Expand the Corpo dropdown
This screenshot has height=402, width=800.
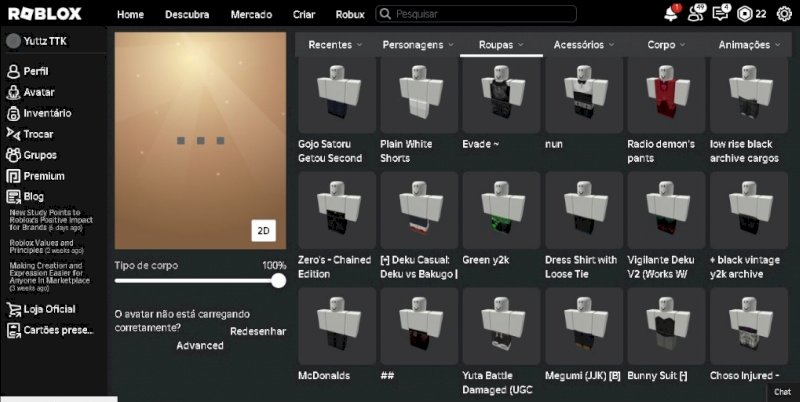click(x=667, y=45)
